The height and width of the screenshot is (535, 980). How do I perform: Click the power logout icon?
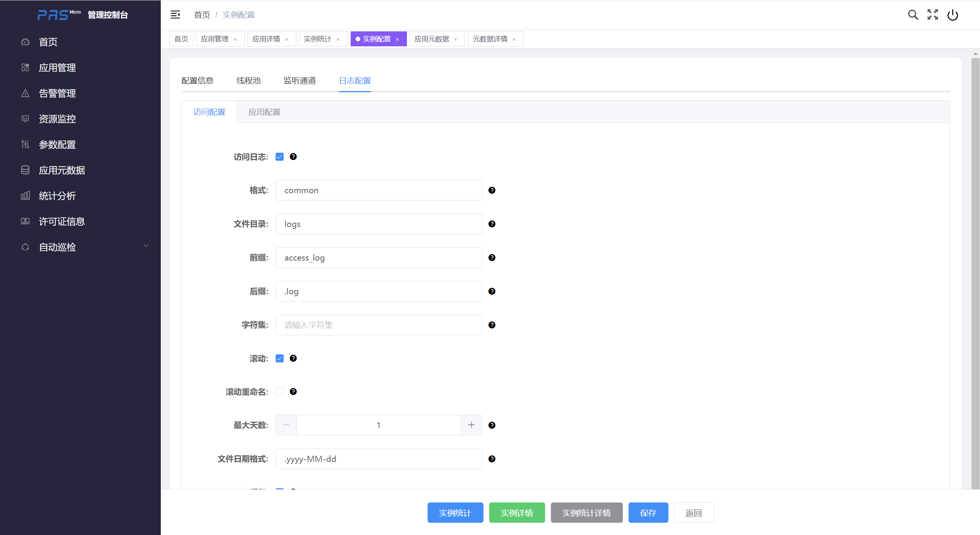click(x=952, y=15)
